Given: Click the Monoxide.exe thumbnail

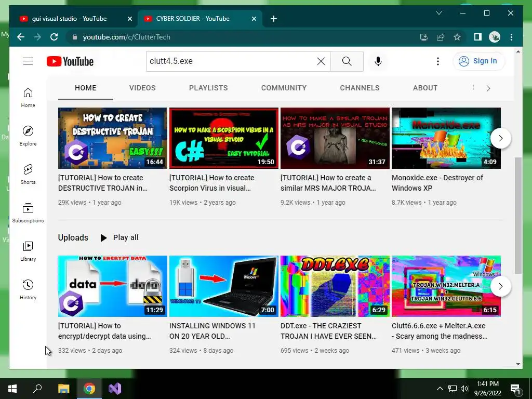Looking at the screenshot, I should coord(446,138).
